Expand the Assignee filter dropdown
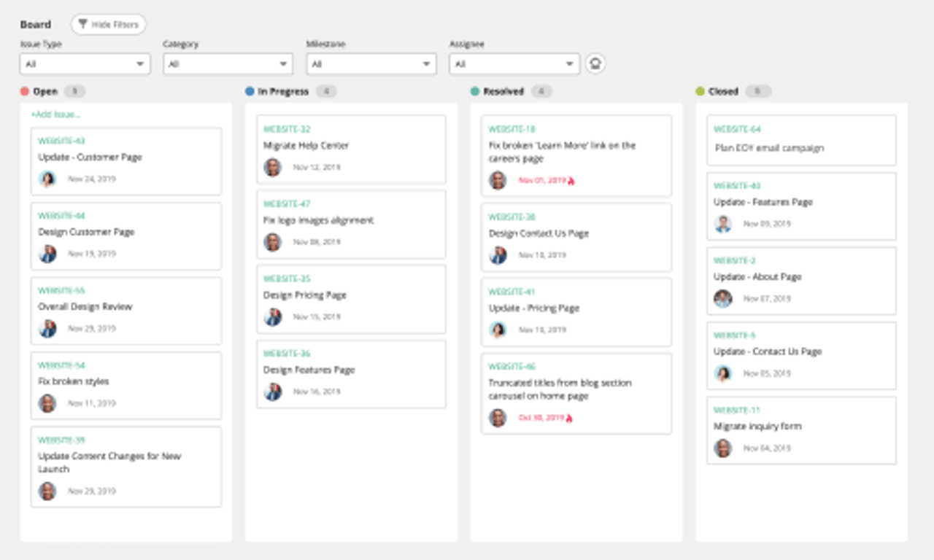Screen dimensions: 934x560 514,64
